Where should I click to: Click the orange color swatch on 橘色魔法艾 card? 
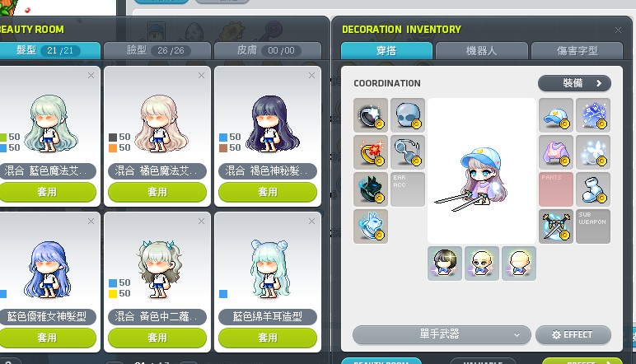[113, 148]
